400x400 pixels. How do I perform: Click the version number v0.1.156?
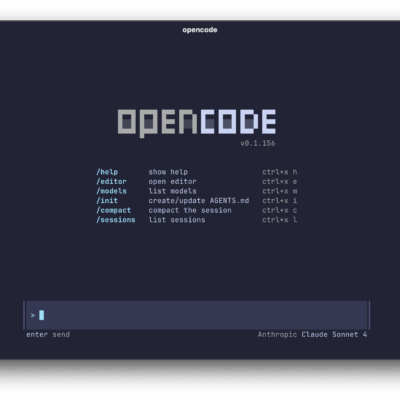point(258,143)
